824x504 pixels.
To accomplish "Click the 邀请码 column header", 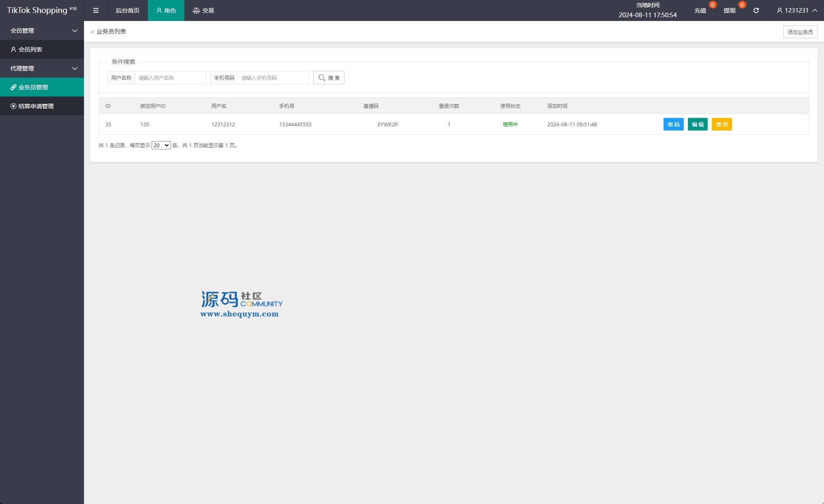I will pos(371,106).
